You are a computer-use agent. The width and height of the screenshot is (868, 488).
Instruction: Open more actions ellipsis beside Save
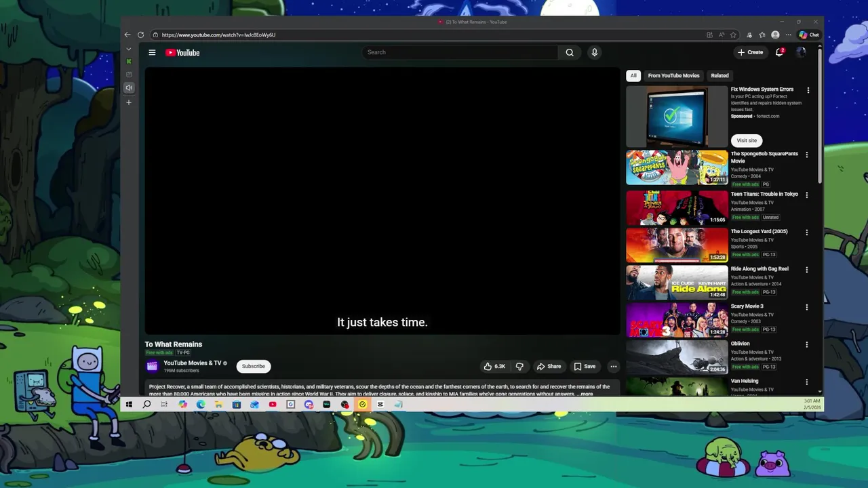613,366
